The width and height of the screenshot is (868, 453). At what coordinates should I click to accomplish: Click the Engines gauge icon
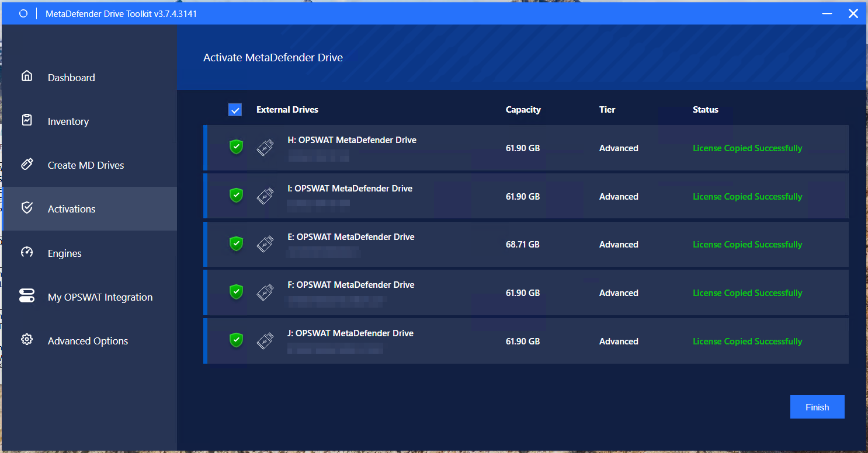27,252
